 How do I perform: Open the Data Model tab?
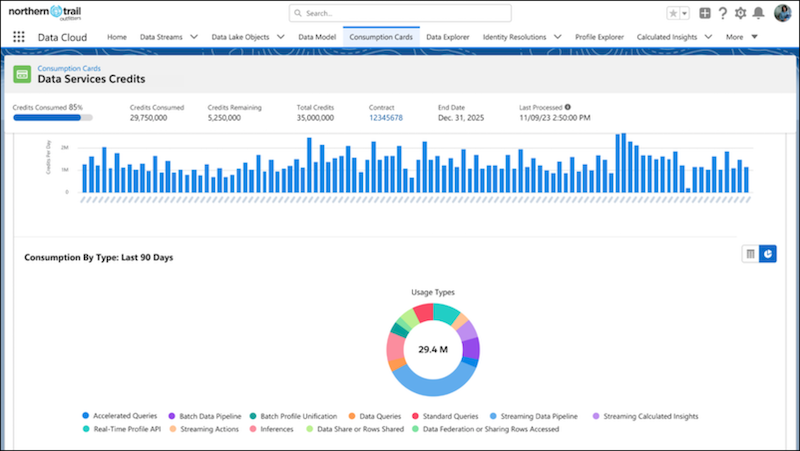pos(317,37)
